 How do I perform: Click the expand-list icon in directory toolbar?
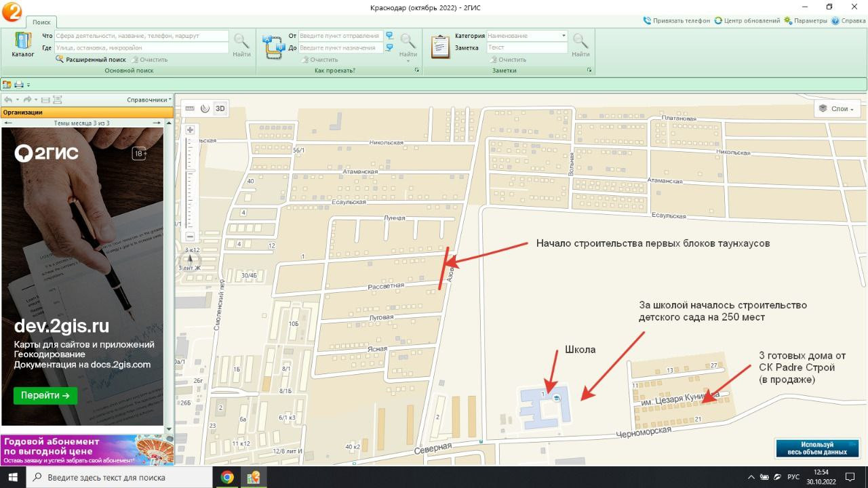point(57,100)
